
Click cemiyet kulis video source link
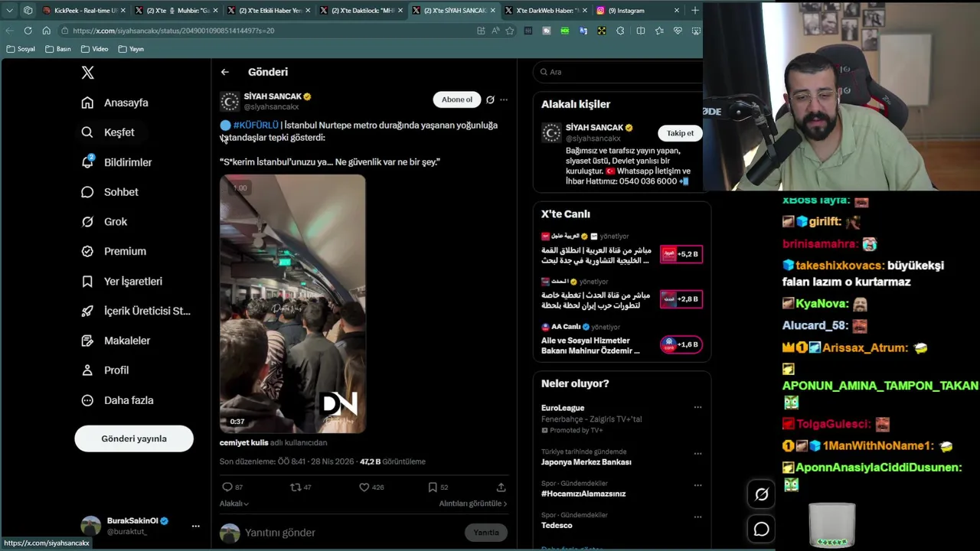[244, 442]
